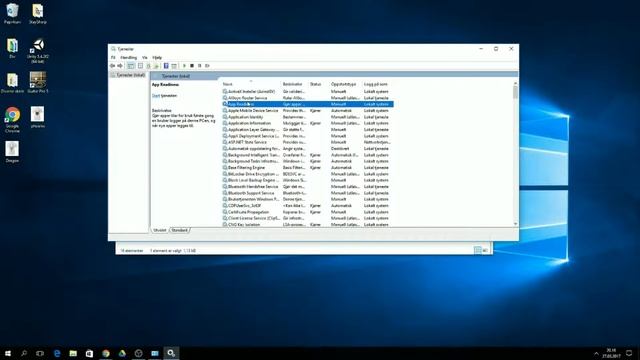
Task: Select the Google Chrome desktop shortcut
Action: point(12,120)
